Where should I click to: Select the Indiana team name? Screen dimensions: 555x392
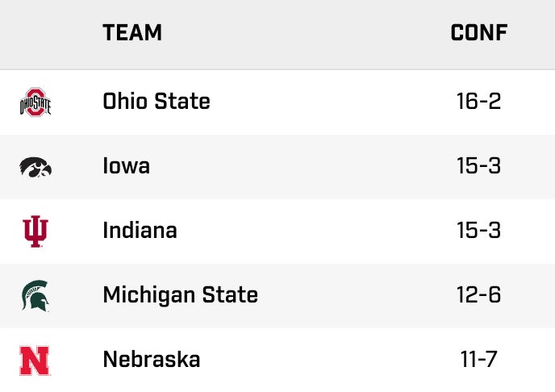tap(140, 231)
